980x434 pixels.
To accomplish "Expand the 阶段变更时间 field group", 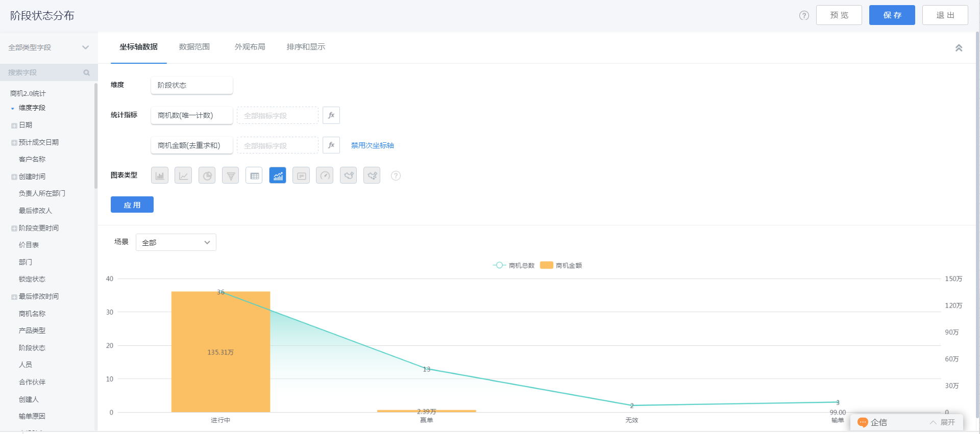I will 14,228.
